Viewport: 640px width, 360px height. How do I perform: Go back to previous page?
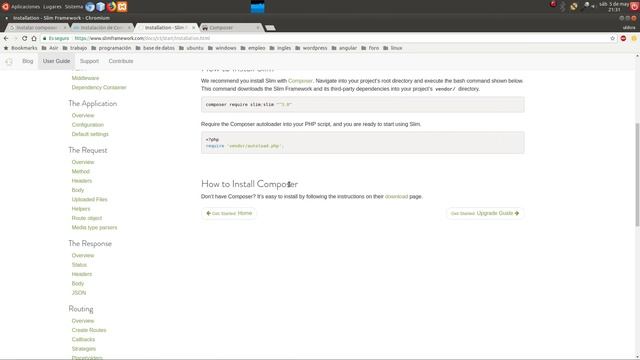(x=6, y=38)
